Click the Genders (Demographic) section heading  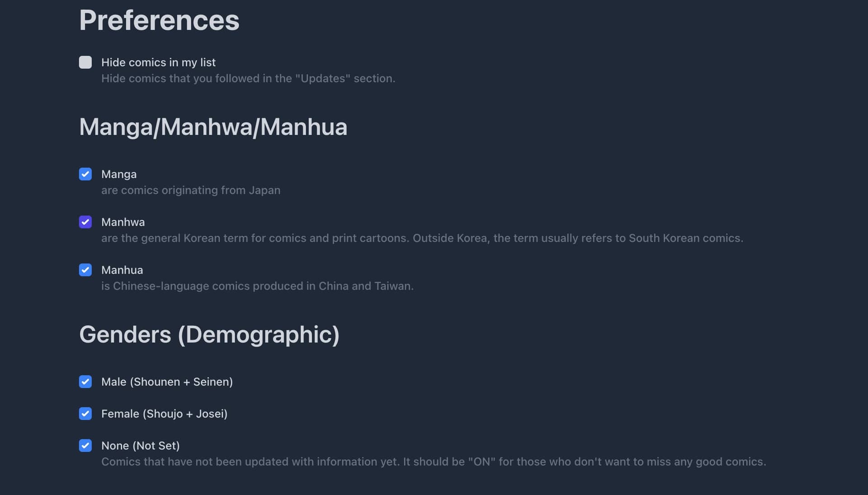click(209, 334)
